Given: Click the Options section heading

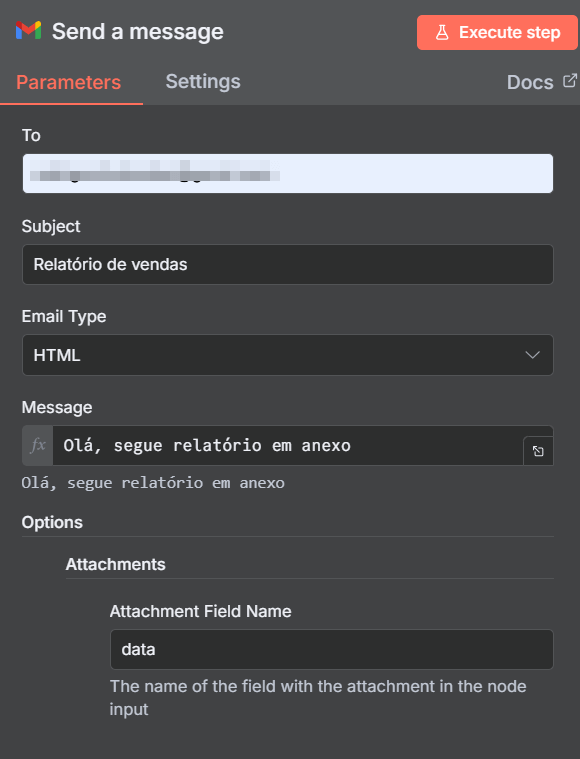Looking at the screenshot, I should coord(52,522).
